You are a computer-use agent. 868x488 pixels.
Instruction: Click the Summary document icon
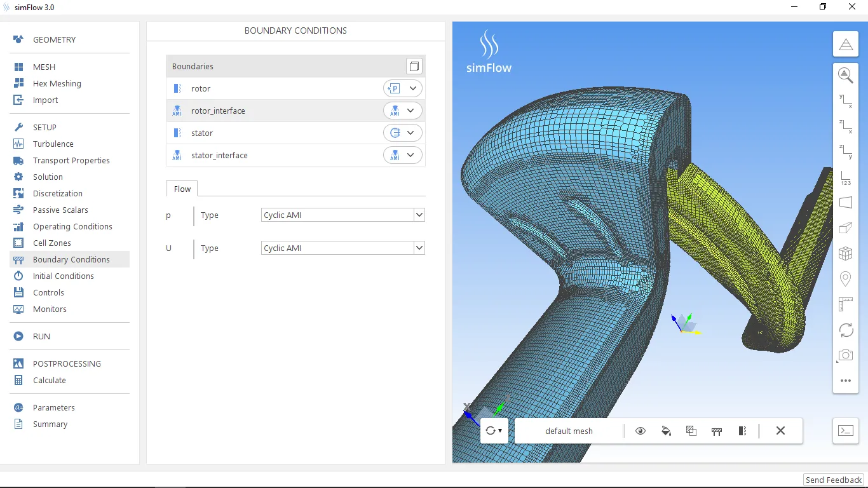[x=18, y=424]
